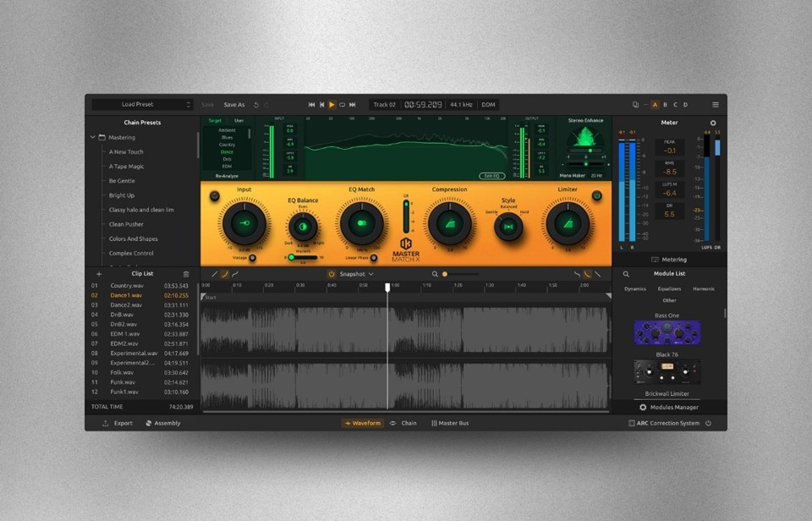Choose the S-curve fade-out icon
This screenshot has width=812, height=521.
578,274
